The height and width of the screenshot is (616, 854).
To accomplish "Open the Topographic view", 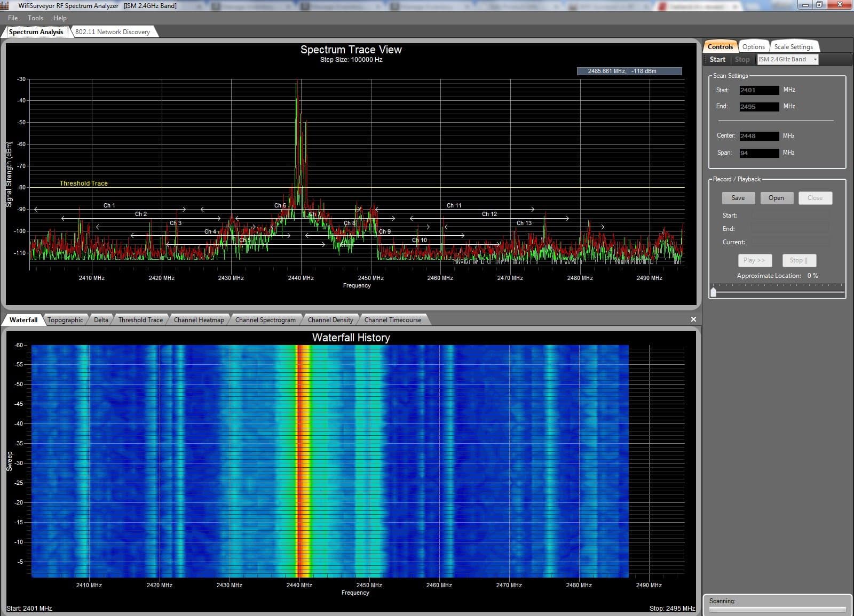I will (x=65, y=319).
